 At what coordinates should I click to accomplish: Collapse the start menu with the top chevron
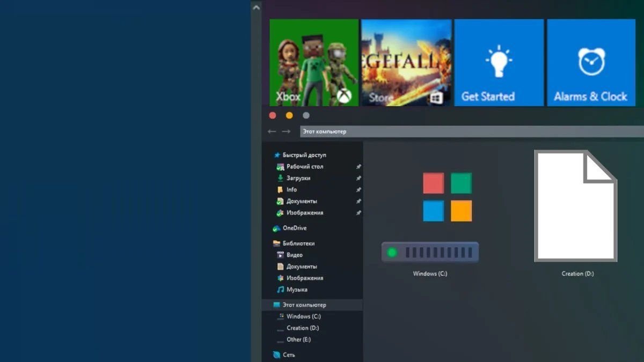(x=257, y=7)
